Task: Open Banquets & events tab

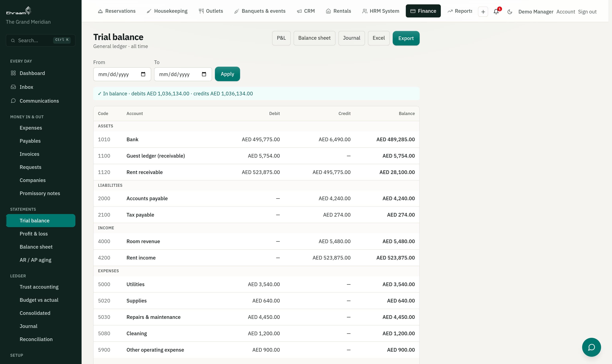Action: coord(260,11)
